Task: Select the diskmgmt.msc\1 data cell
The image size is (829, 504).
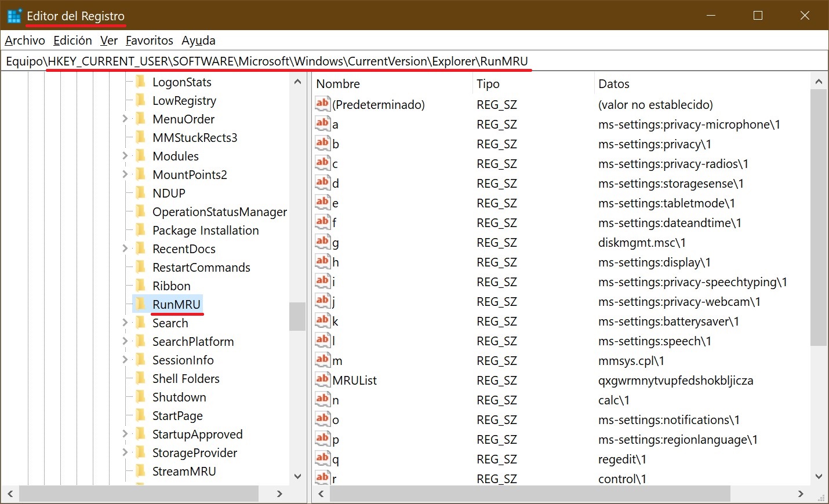Action: point(642,242)
